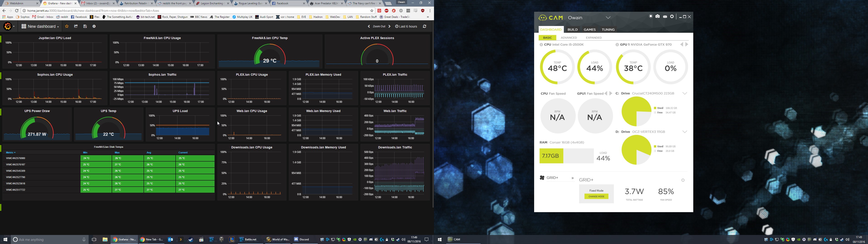Image resolution: width=868 pixels, height=244 pixels.
Task: Open Outlook from the taskbar
Action: point(170,240)
